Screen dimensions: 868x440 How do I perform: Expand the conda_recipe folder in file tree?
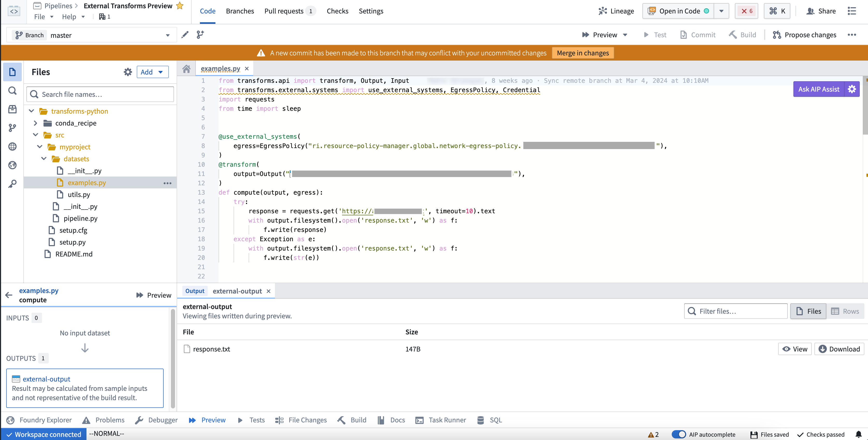point(35,123)
